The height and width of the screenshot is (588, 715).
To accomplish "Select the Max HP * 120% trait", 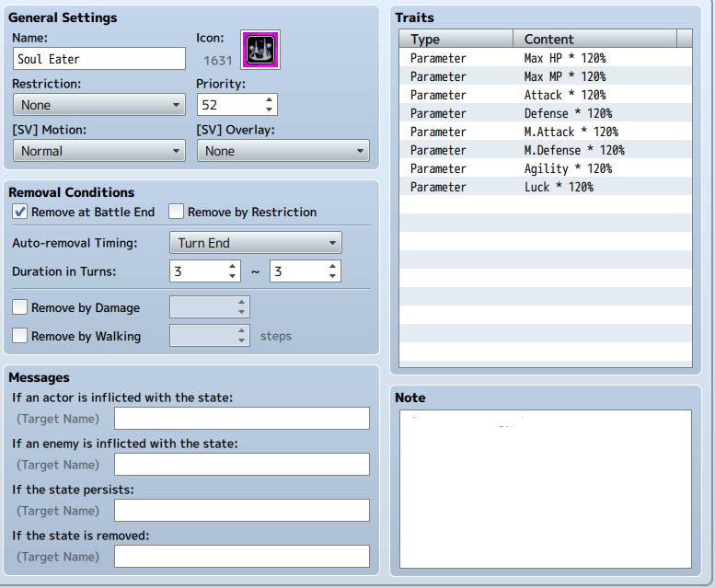I will pos(546,58).
